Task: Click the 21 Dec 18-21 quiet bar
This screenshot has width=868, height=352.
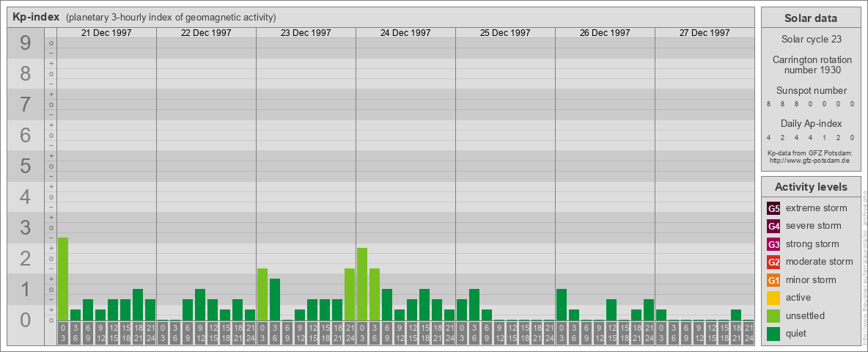Action: 138,304
